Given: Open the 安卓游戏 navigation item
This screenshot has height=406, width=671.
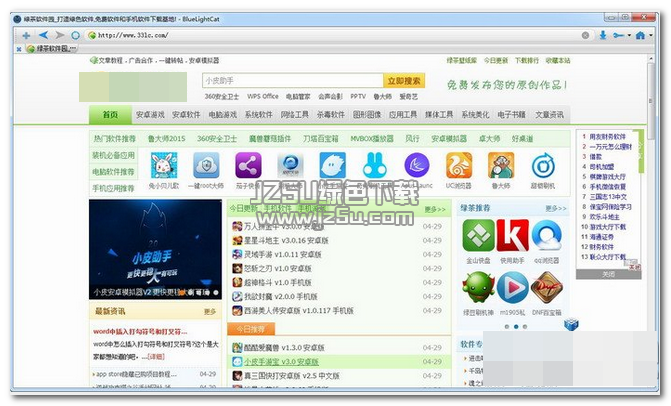Looking at the screenshot, I should [150, 115].
